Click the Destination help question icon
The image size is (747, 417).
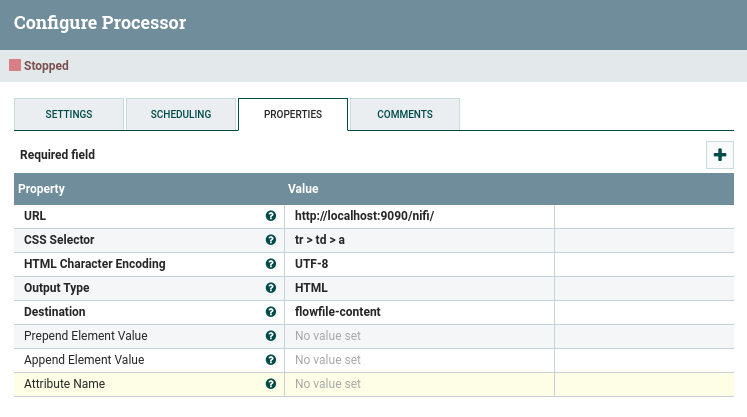click(271, 312)
